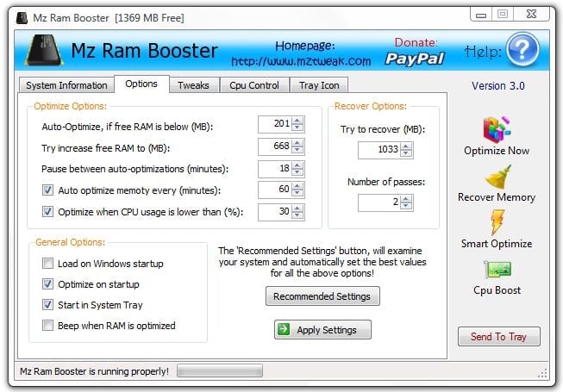Close the Mz Ram Booster window

(x=531, y=15)
